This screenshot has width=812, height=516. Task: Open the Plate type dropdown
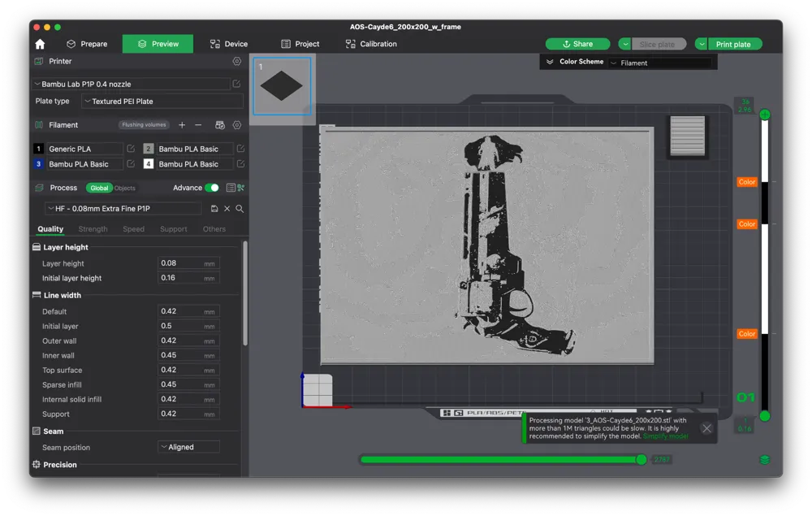coord(162,102)
